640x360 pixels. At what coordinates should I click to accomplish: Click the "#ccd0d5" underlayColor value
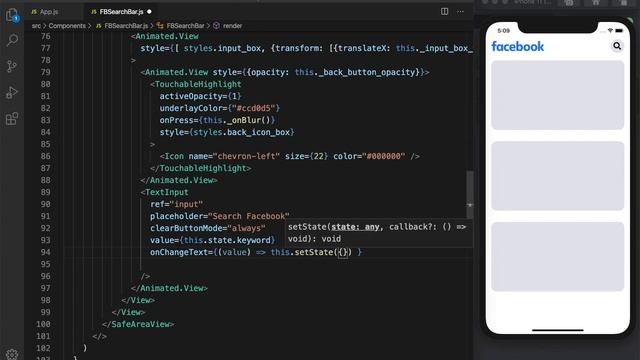pos(253,108)
